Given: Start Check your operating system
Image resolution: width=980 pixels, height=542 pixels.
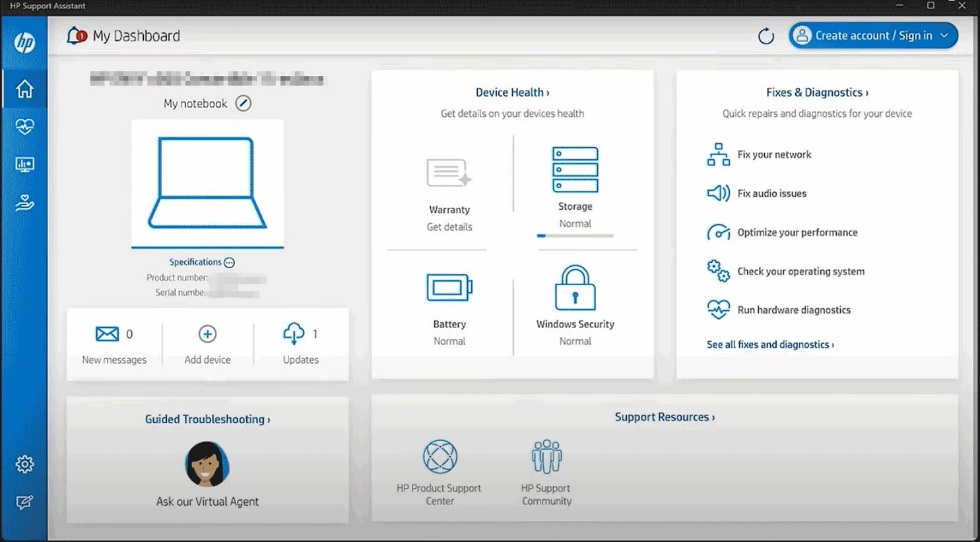Looking at the screenshot, I should coord(800,271).
